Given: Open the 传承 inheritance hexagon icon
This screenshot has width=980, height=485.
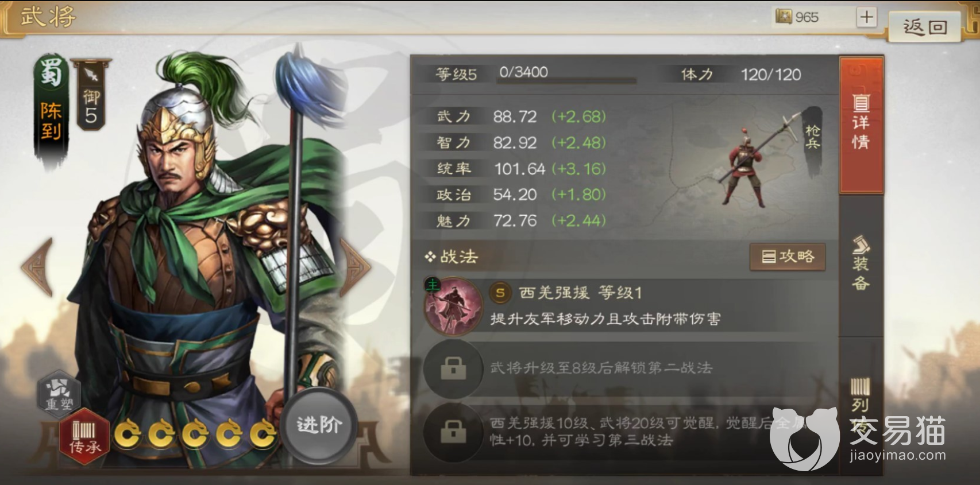Looking at the screenshot, I should [x=84, y=436].
